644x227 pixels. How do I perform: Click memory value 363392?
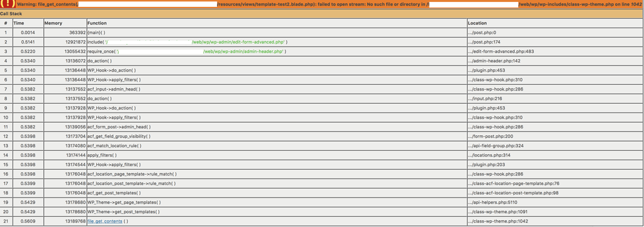point(77,33)
